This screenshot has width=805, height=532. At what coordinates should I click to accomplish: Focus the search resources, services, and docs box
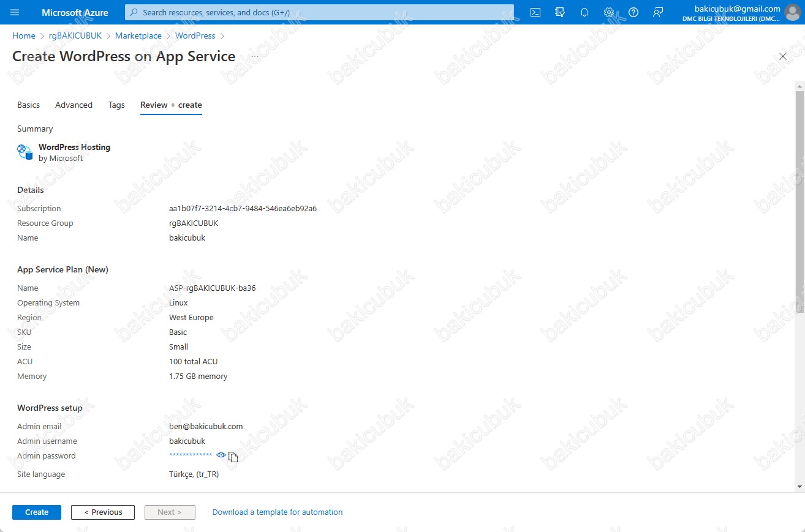(x=319, y=12)
